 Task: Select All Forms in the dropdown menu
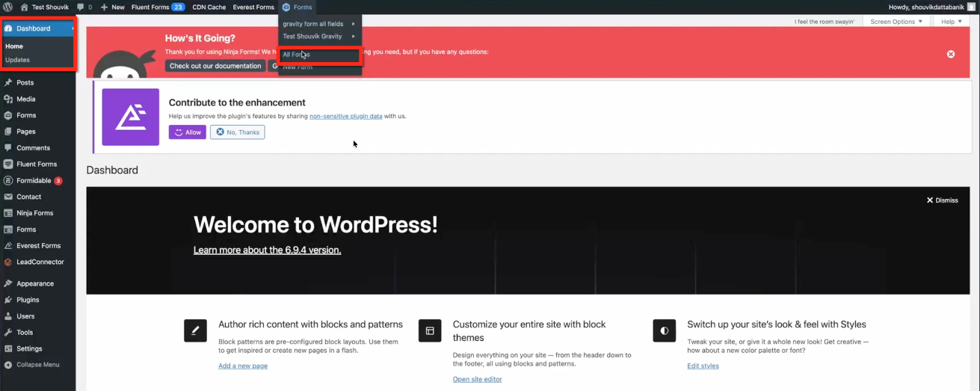pos(320,55)
